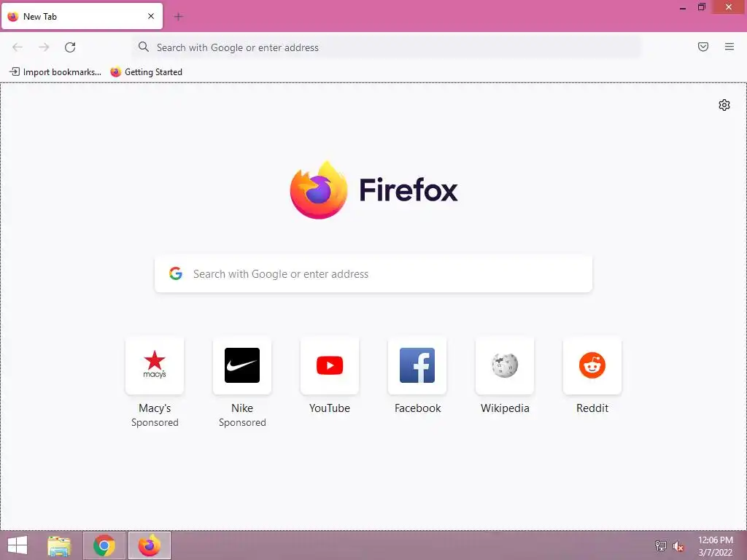This screenshot has width=747, height=560.
Task: Open the network icon in system tray
Action: (x=660, y=545)
